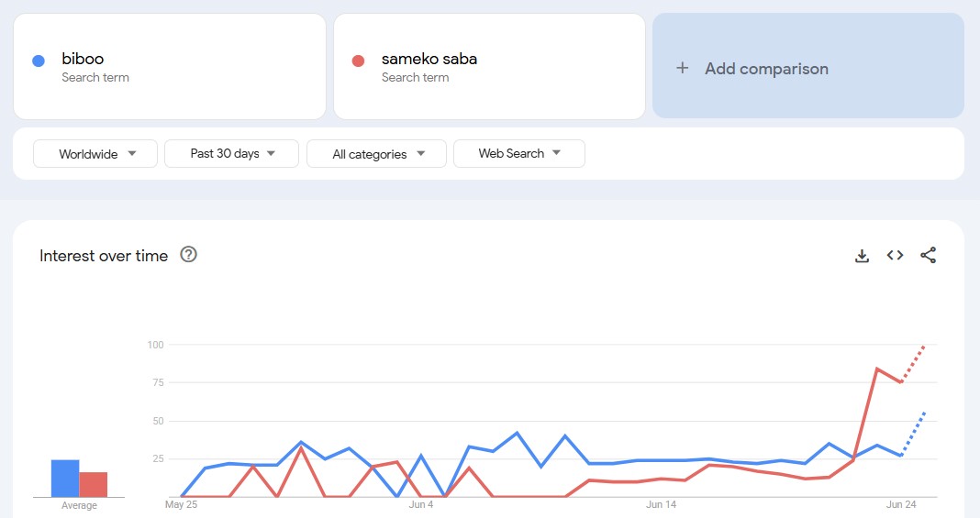980x518 pixels.
Task: Click the Jun 4 date label
Action: tap(421, 504)
